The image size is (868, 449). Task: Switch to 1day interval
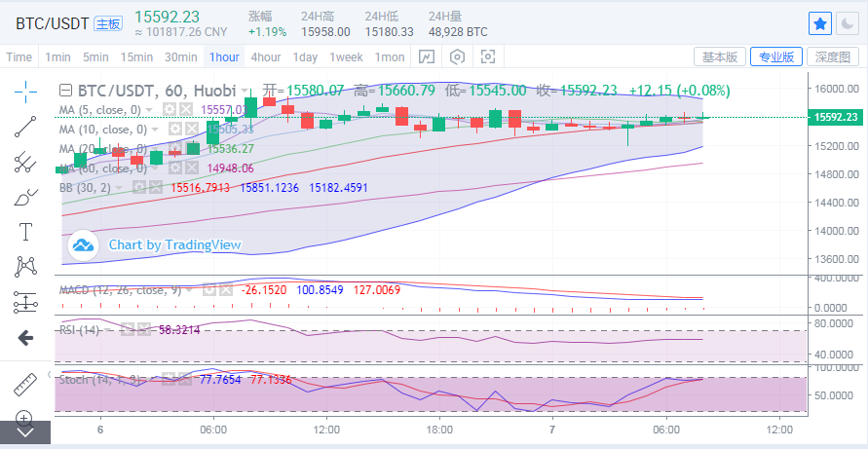coord(305,57)
